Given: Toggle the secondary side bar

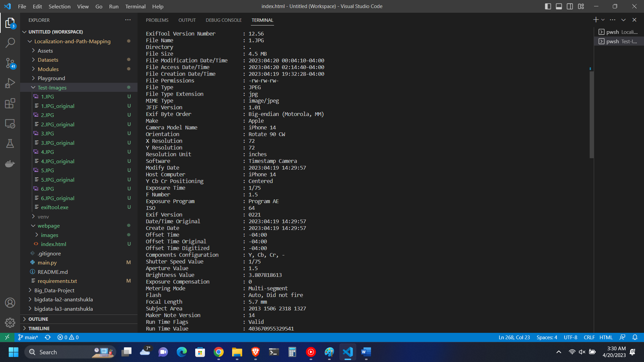Looking at the screenshot, I should [570, 6].
